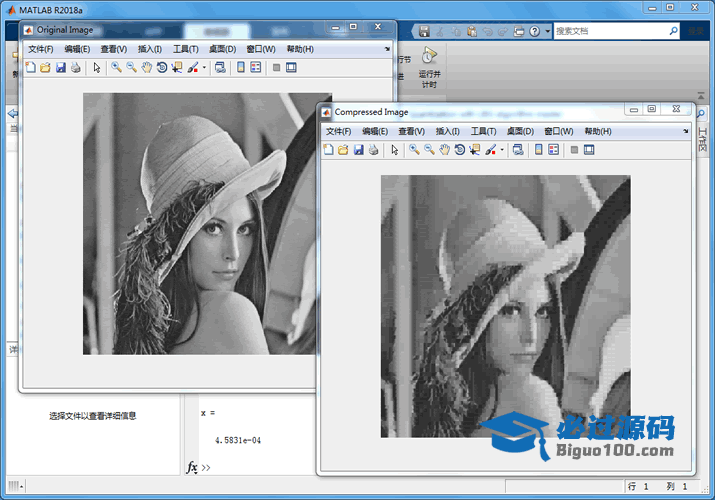Open 工具(T) menu in Compressed Image window
The width and height of the screenshot is (715, 500).
click(x=483, y=131)
